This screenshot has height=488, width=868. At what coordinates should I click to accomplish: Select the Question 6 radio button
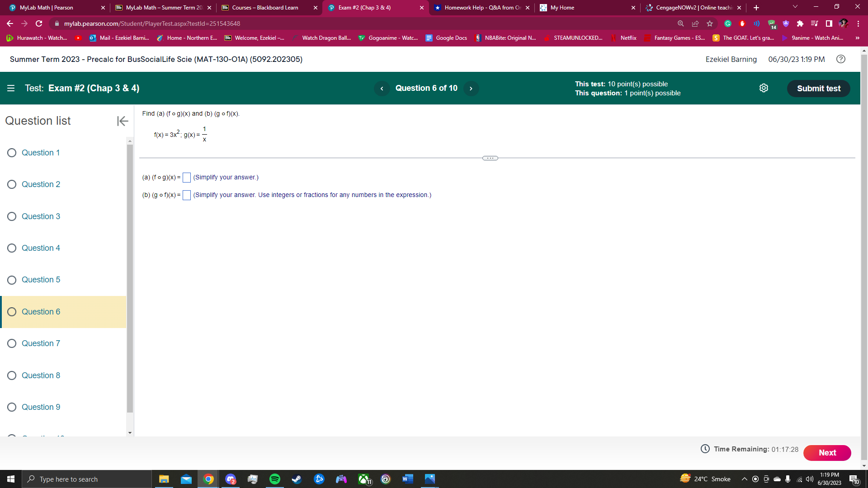(x=11, y=312)
